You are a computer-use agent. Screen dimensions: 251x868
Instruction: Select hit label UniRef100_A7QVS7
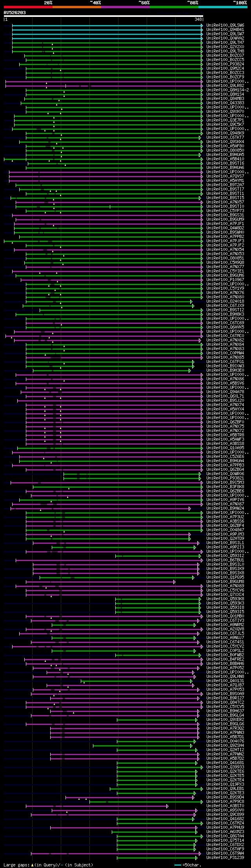point(225,176)
